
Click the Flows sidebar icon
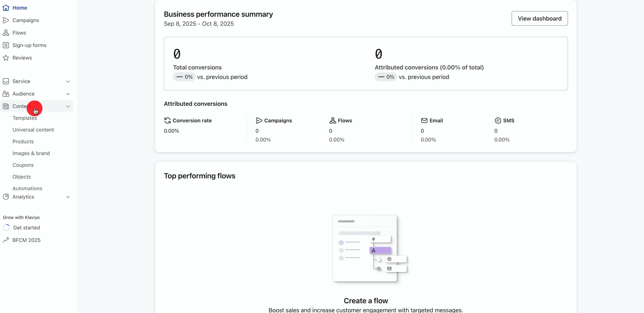(6, 33)
